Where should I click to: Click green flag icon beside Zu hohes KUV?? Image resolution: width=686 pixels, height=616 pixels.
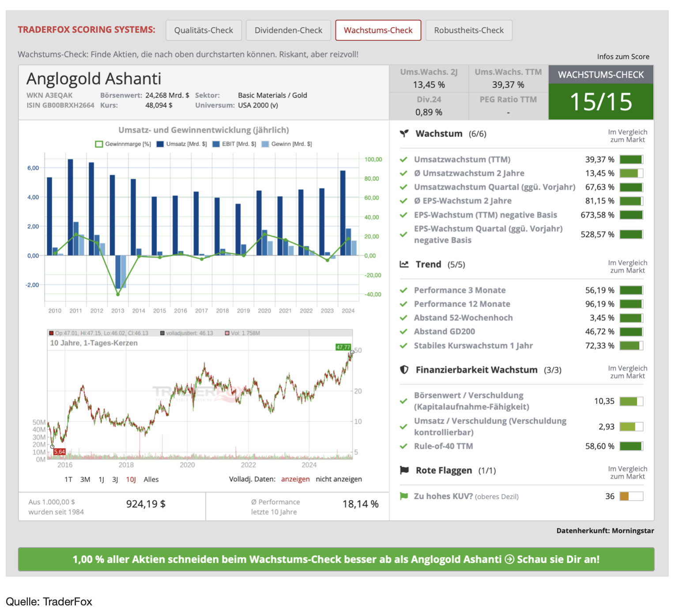coord(403,496)
